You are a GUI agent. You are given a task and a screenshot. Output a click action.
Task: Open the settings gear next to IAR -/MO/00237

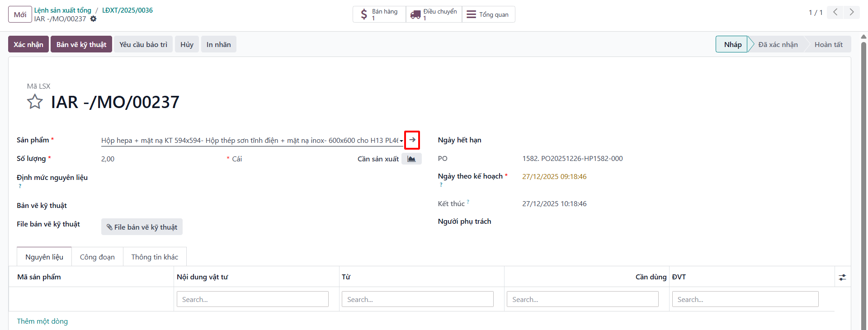(x=93, y=19)
